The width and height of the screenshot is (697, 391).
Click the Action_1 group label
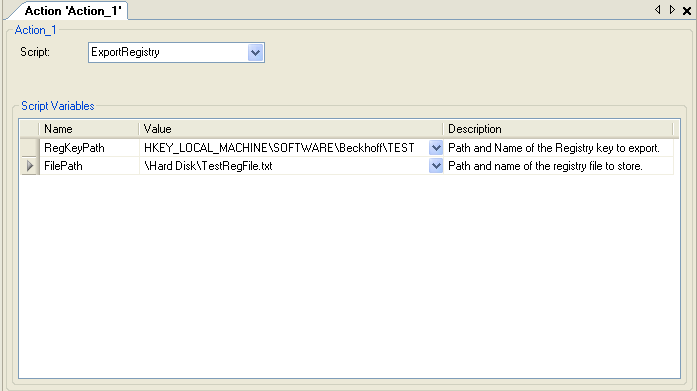pyautogui.click(x=36, y=30)
